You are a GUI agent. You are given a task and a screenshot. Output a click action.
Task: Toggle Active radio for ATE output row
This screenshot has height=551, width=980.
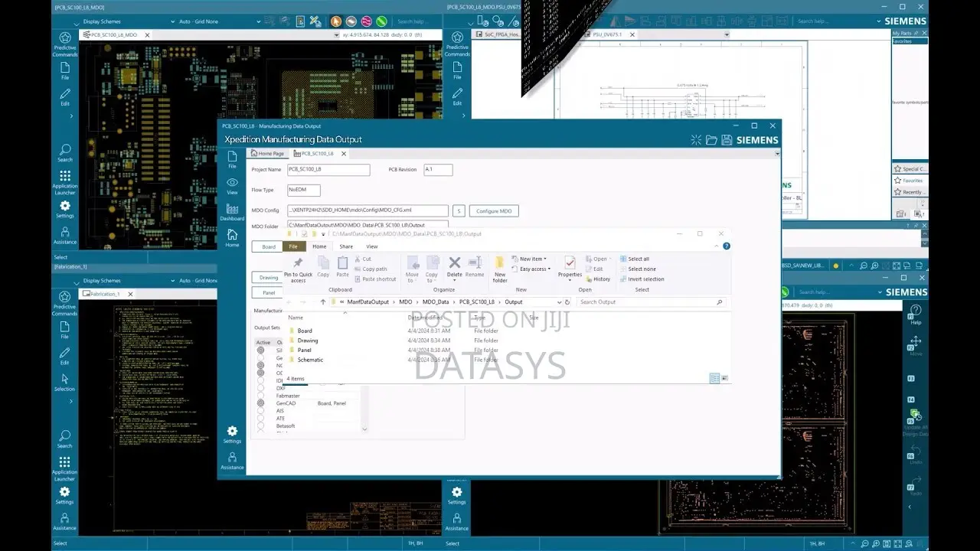(x=260, y=418)
